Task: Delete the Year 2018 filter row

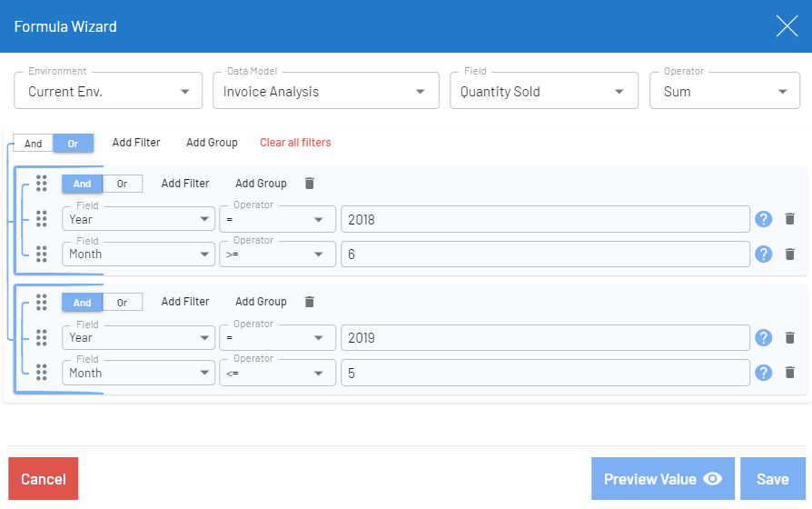Action: click(x=789, y=219)
